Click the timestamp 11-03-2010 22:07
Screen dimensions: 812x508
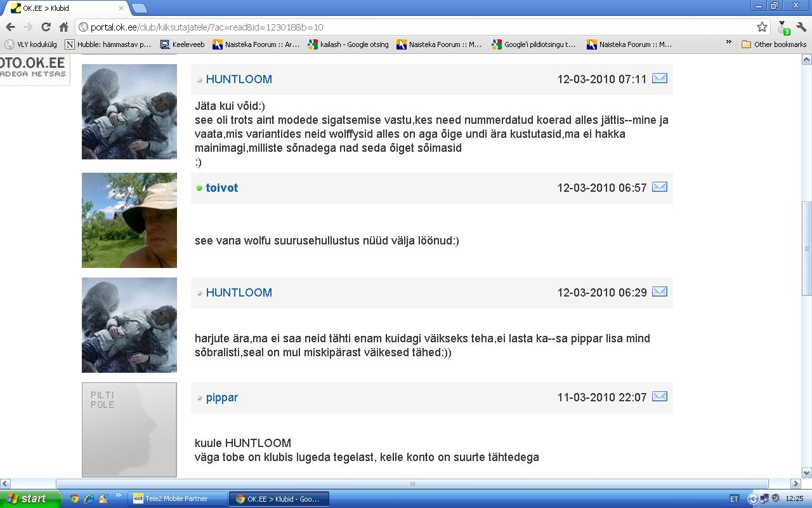click(x=602, y=398)
